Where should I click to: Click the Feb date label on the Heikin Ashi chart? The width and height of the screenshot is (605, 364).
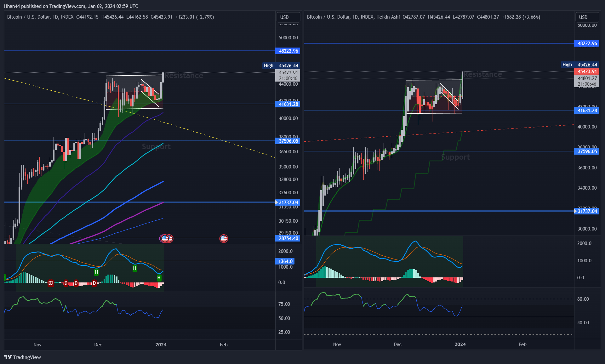[x=522, y=344]
